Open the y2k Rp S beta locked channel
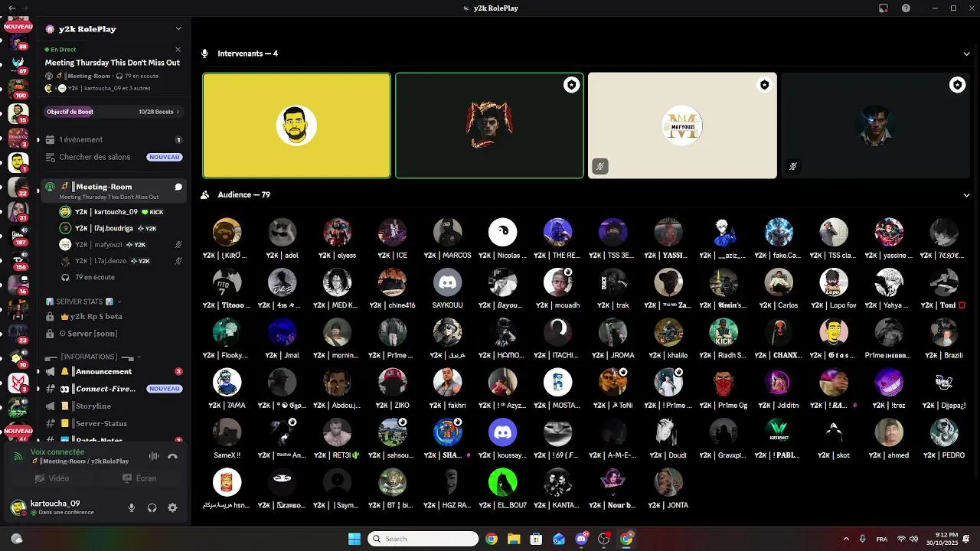This screenshot has width=980, height=551. [113, 317]
